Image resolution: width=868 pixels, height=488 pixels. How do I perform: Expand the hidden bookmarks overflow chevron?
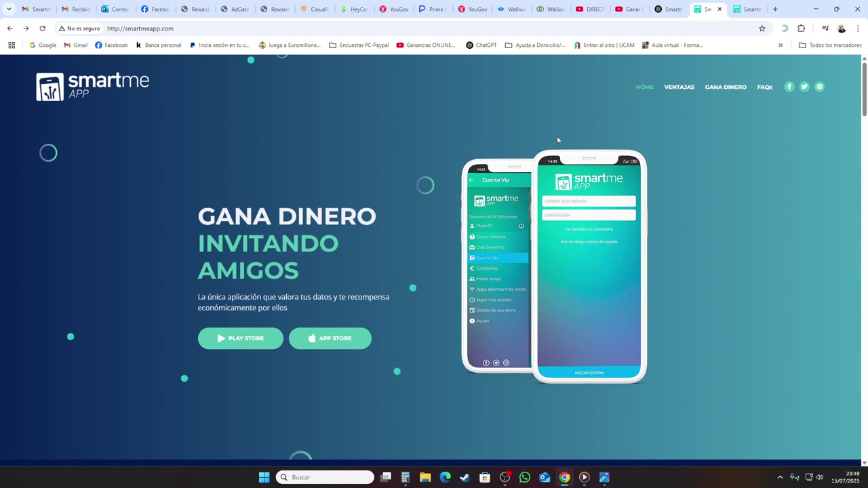781,45
